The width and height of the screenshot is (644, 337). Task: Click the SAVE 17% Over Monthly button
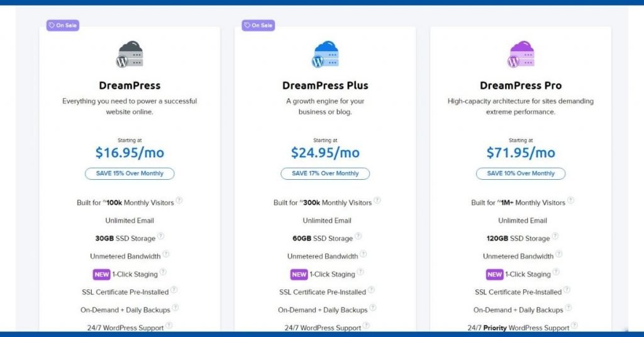click(x=325, y=174)
